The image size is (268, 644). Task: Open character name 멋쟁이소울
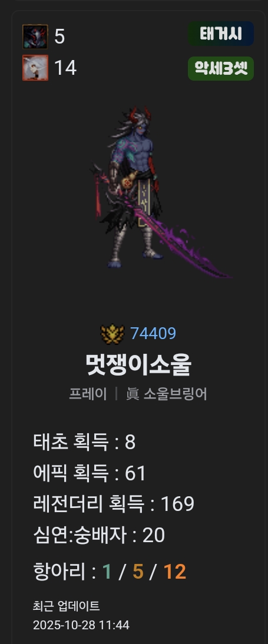pos(138,365)
